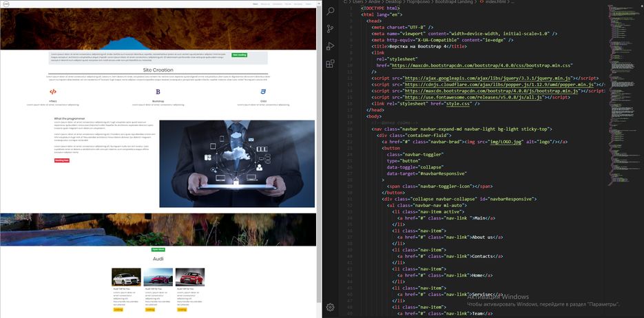This screenshot has height=318, width=644.
Task: Click the blue CSS3 shield icon
Action: pyautogui.click(x=263, y=92)
